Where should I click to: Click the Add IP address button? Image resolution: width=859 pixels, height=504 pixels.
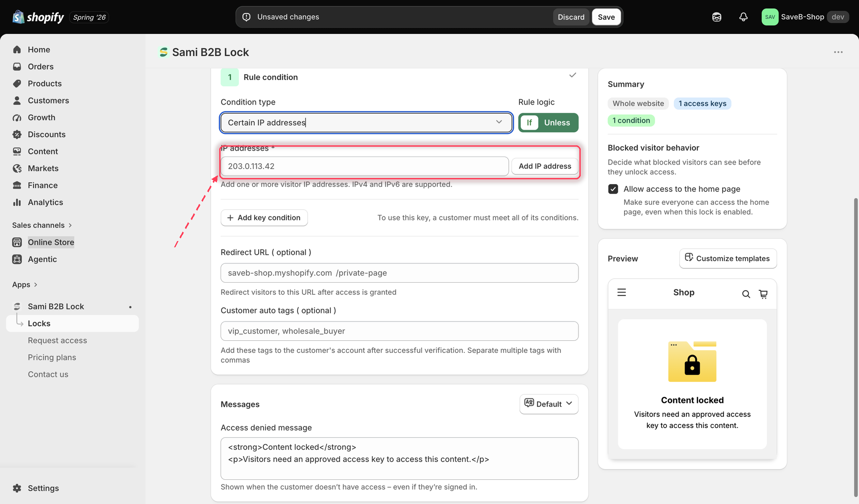click(544, 166)
